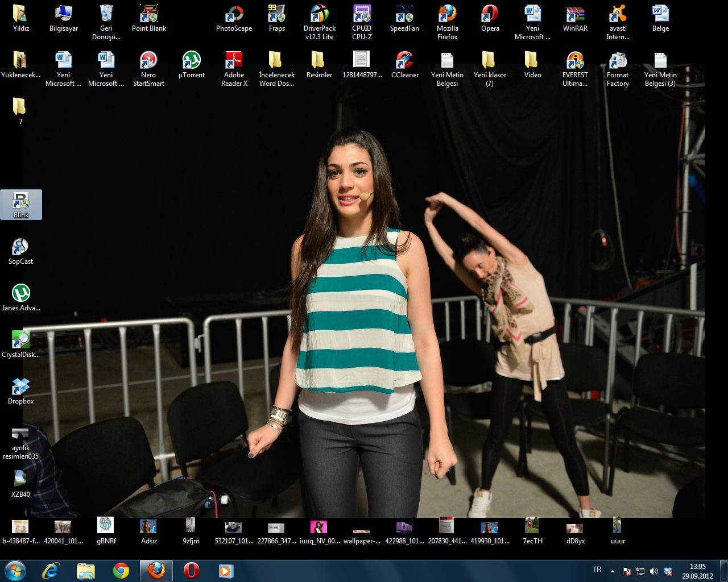
Task: Launch Opera from the taskbar
Action: tap(192, 571)
